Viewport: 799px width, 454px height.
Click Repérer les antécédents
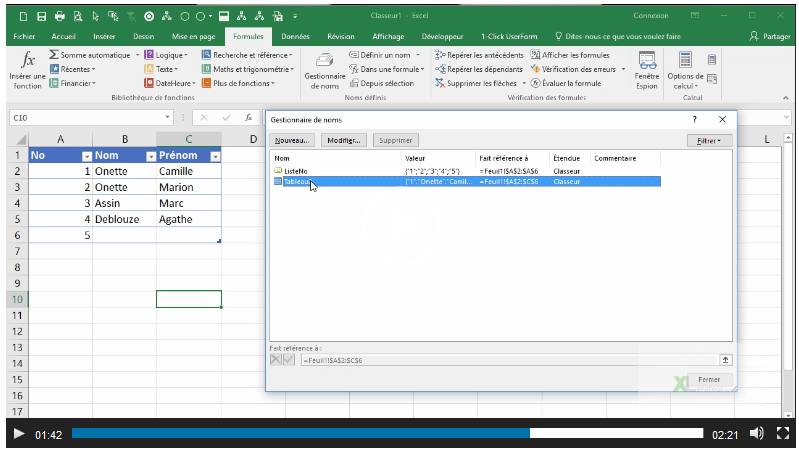480,55
